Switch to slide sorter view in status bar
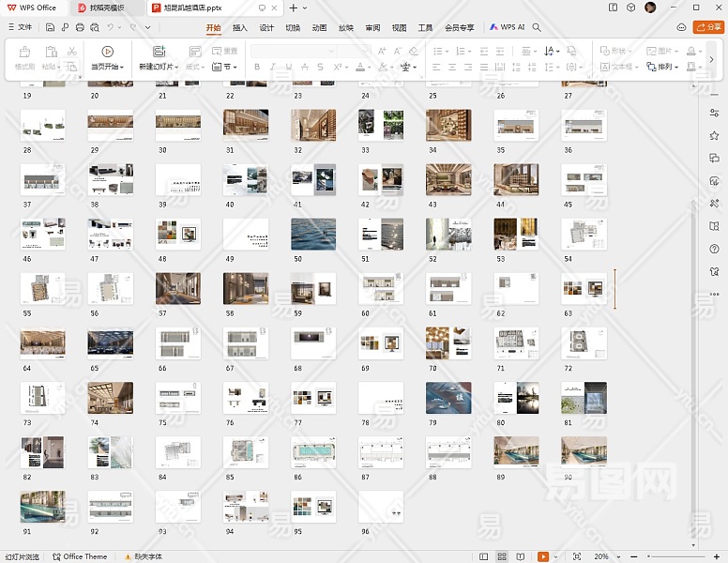728x563 pixels. pos(502,556)
